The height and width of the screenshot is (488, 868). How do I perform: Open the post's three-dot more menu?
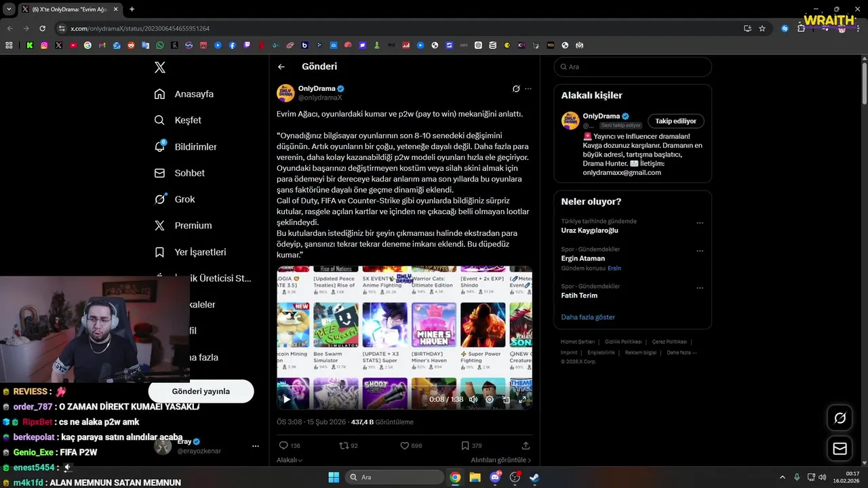[528, 89]
